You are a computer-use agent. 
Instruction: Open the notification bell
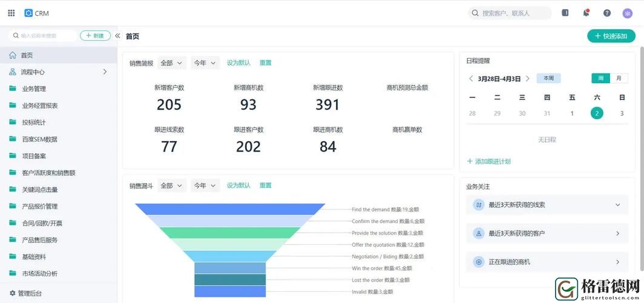click(586, 13)
